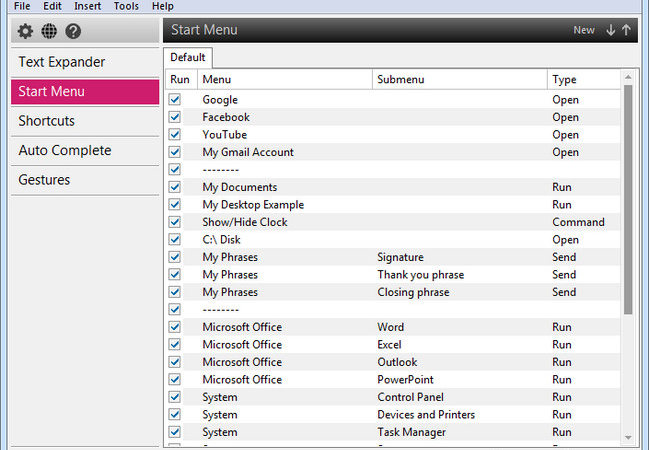Uncheck the Google Run checkbox
This screenshot has height=450, width=649.
[175, 99]
